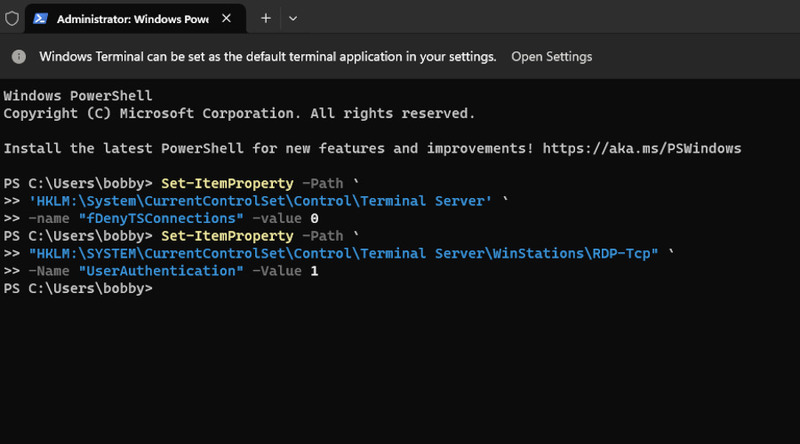Click the PowerShell icon in the tab
Viewport: 800px width, 444px height.
[x=41, y=18]
